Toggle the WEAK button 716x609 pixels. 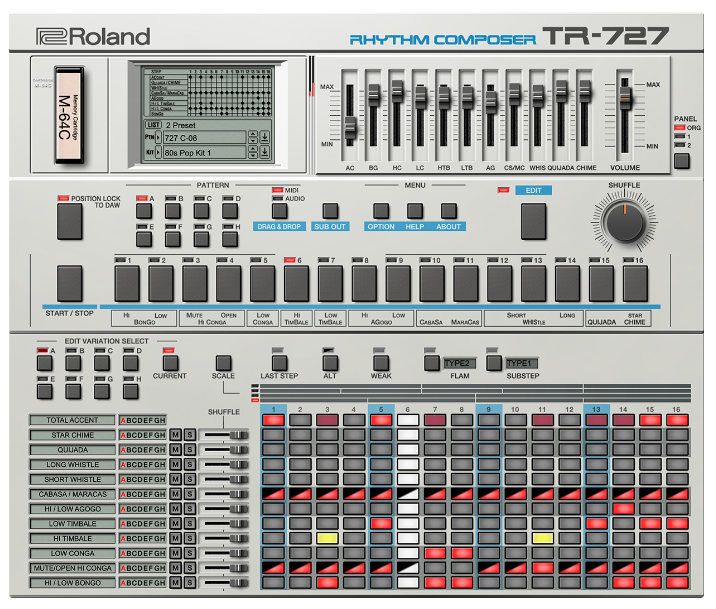[x=381, y=363]
